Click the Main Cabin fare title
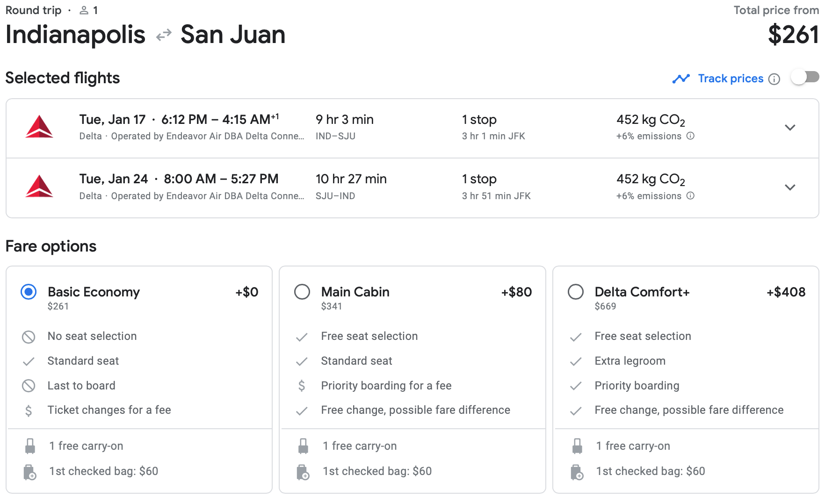Image resolution: width=825 pixels, height=504 pixels. click(355, 292)
